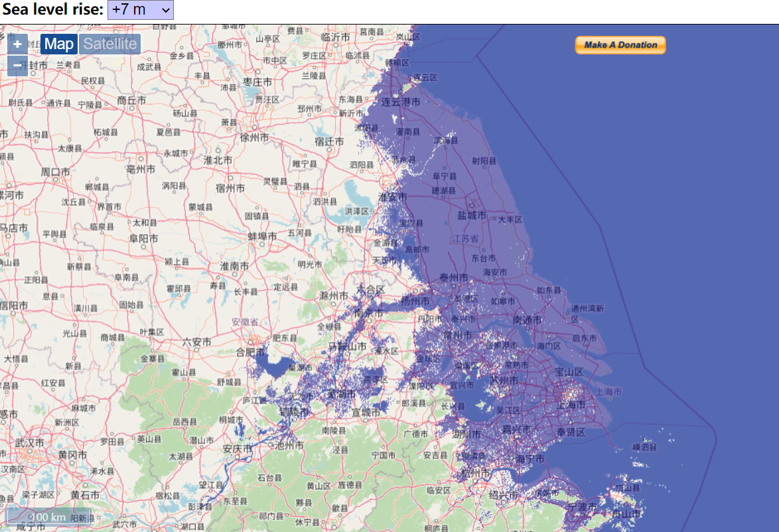Switch to the Satellite view
Viewport: 779px width, 532px height.
pyautogui.click(x=109, y=44)
